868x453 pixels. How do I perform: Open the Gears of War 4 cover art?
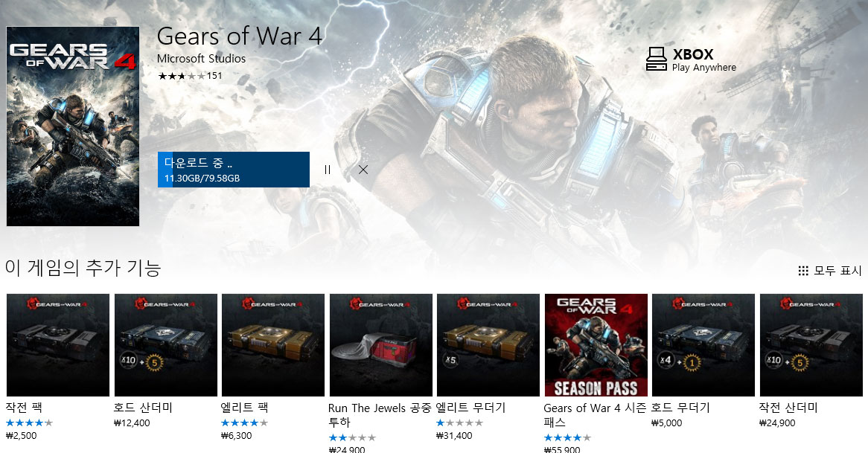tap(73, 126)
